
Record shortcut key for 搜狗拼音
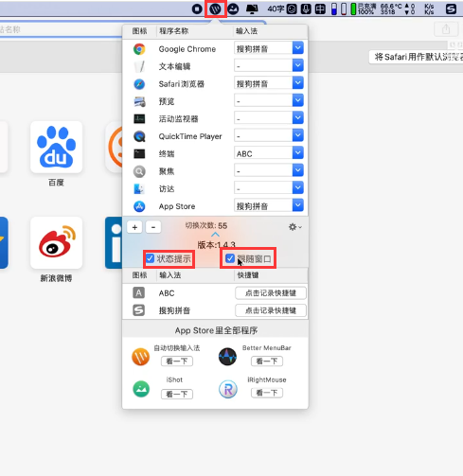point(271,310)
